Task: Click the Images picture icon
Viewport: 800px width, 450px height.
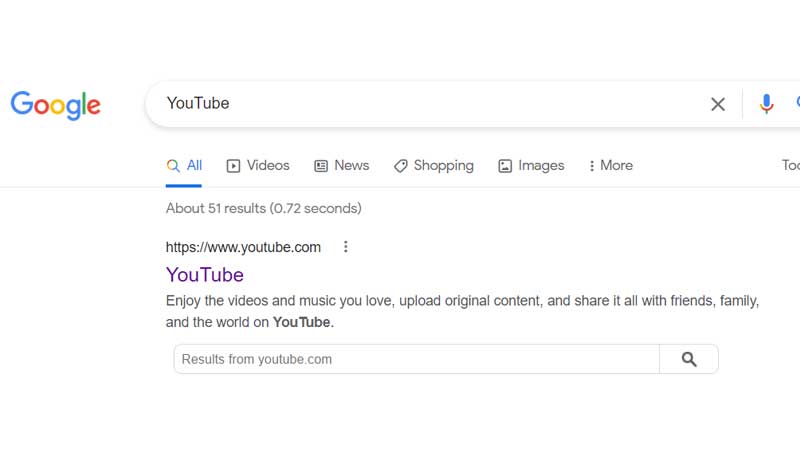Action: 505,166
